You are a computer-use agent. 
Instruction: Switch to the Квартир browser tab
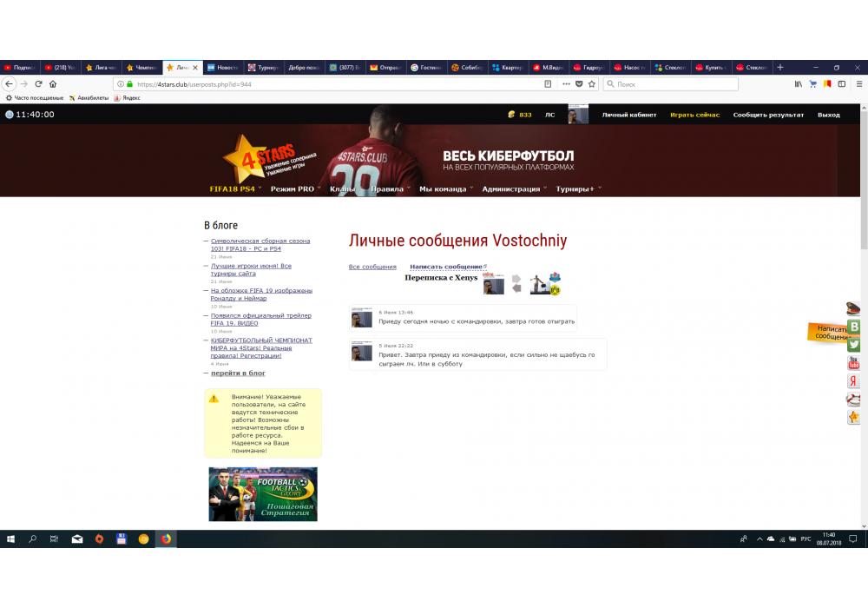[507, 68]
